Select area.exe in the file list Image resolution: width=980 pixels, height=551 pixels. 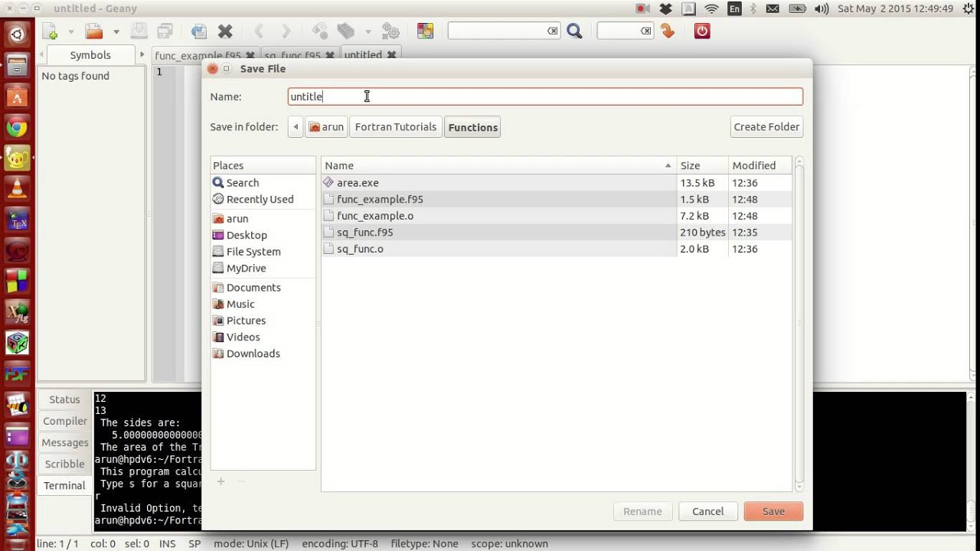click(x=557, y=183)
